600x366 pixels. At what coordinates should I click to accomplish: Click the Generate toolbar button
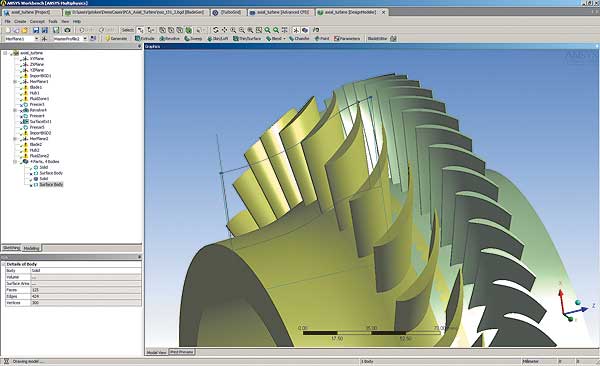[x=116, y=39]
